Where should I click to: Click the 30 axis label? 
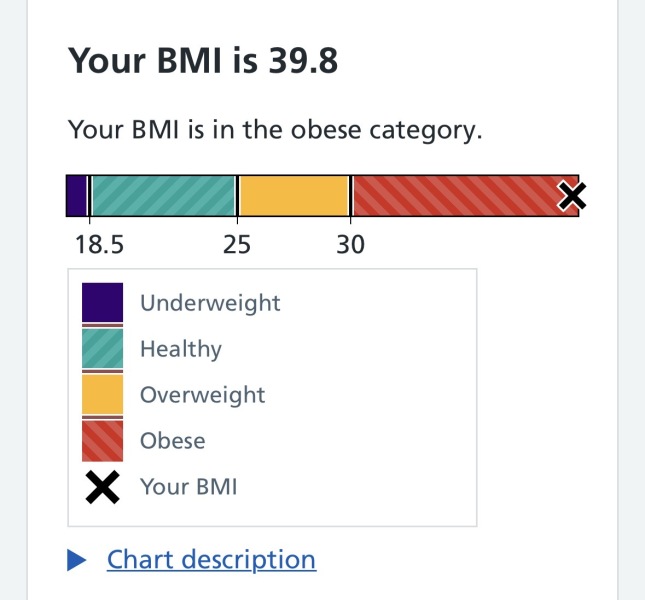(350, 245)
